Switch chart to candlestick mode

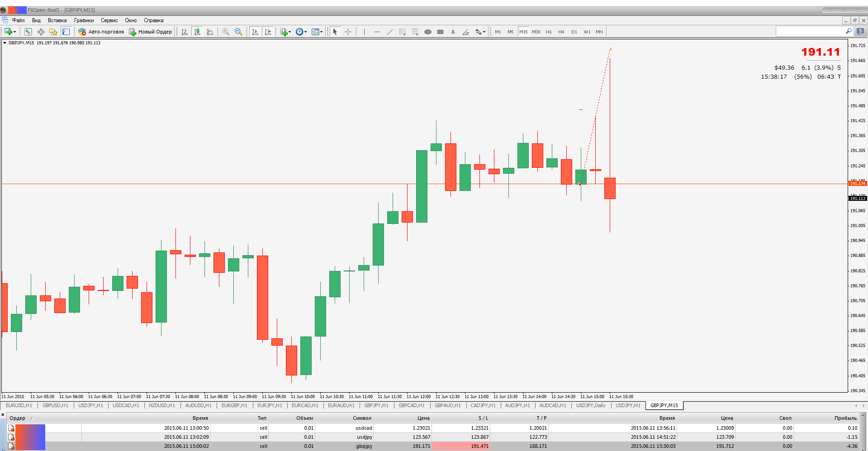[x=197, y=32]
